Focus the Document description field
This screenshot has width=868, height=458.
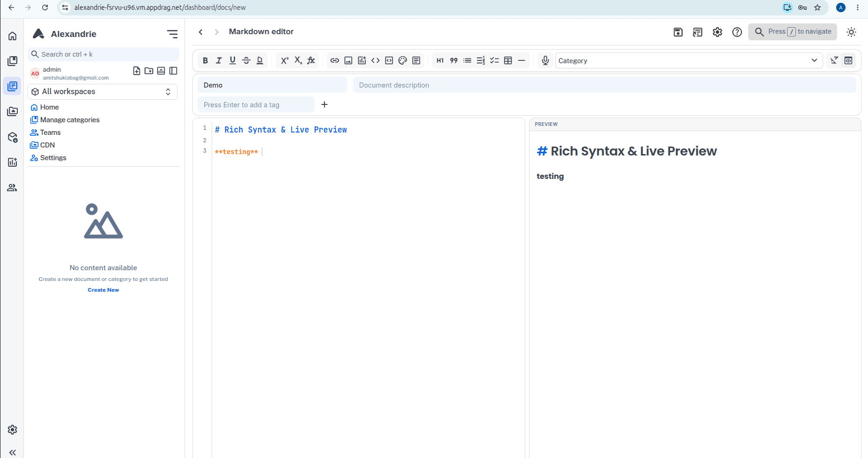point(604,85)
